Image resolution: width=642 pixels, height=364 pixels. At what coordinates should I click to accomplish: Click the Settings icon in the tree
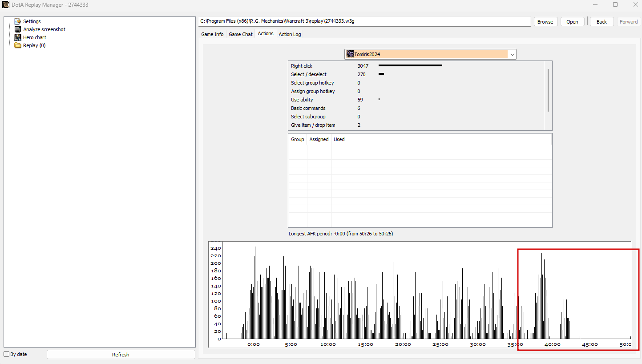[x=18, y=21]
